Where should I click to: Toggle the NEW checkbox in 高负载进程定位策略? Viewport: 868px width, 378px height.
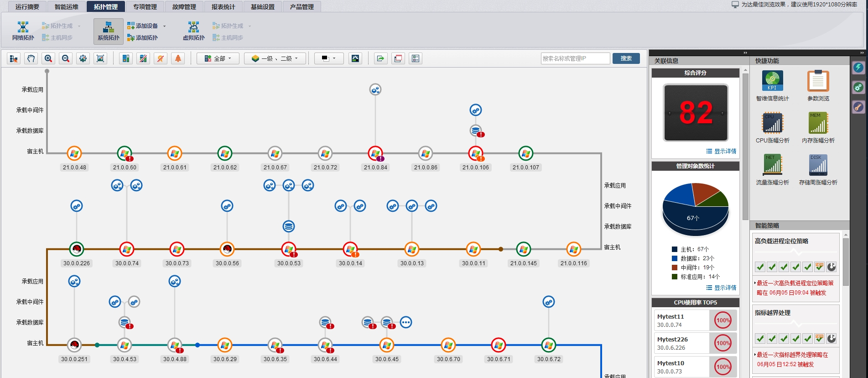[819, 267]
